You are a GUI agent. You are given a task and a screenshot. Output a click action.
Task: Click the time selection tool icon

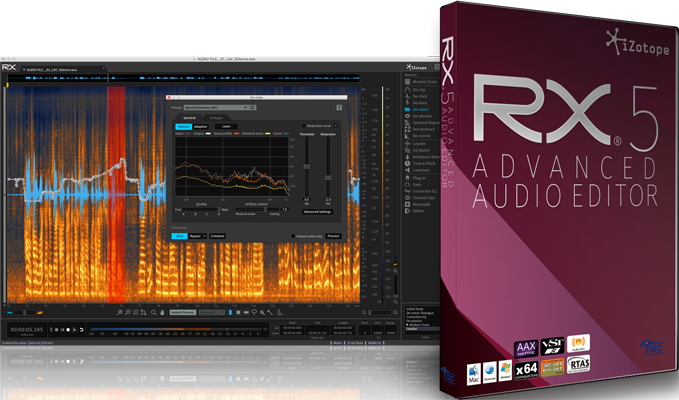pos(230,312)
